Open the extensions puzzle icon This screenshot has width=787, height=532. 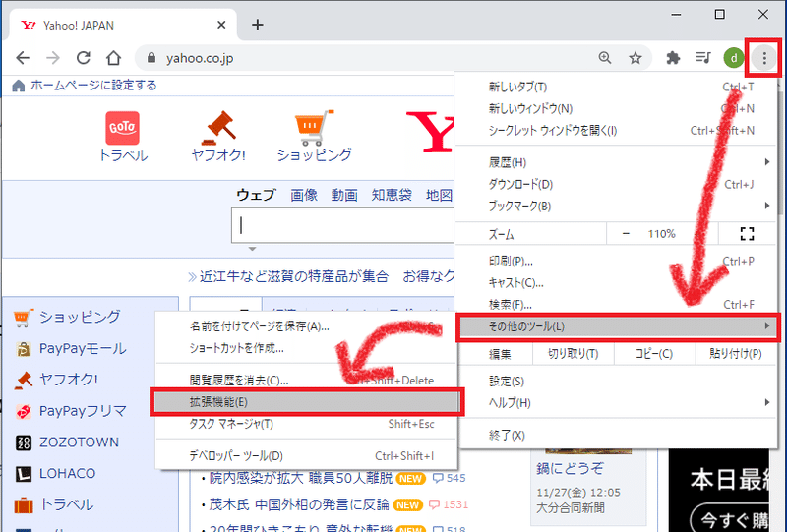673,58
